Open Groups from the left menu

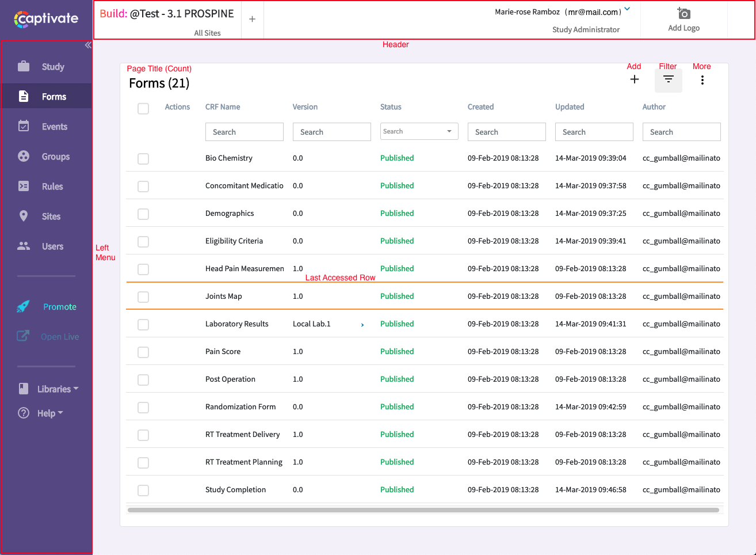coord(55,157)
